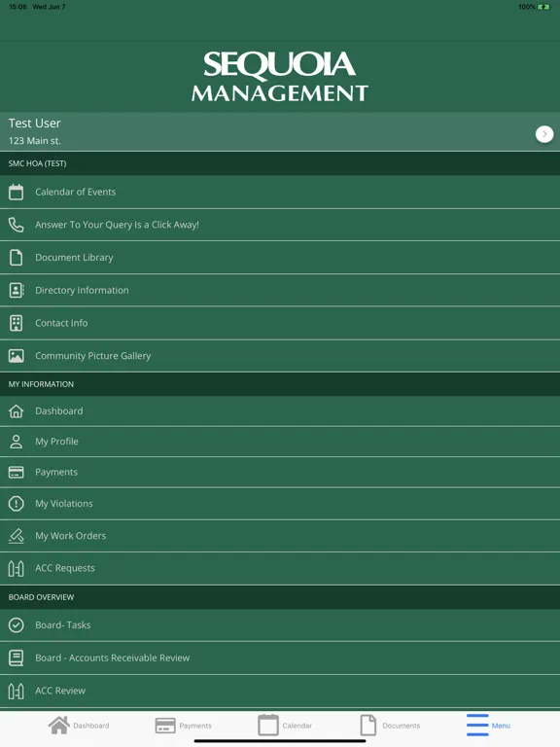This screenshot has height=747, width=560.
Task: Select the person icon beside My Profile
Action: coord(16,442)
